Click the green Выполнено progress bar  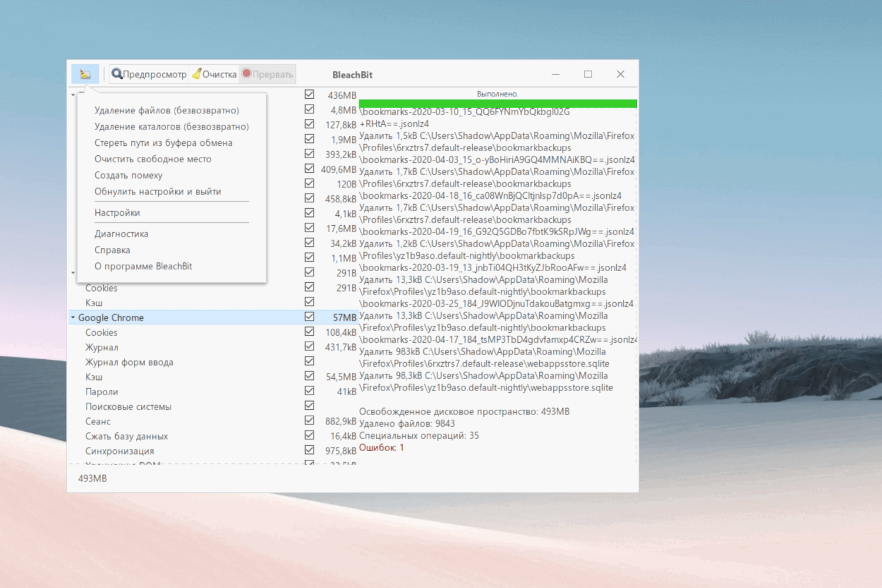tap(497, 103)
